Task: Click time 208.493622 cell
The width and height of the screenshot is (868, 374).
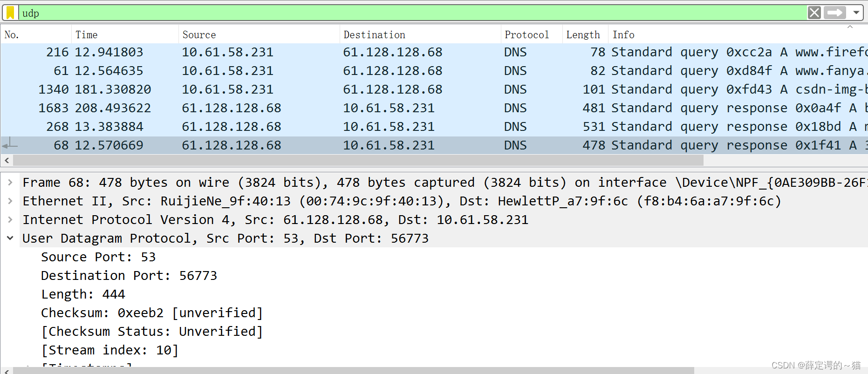Action: click(113, 108)
